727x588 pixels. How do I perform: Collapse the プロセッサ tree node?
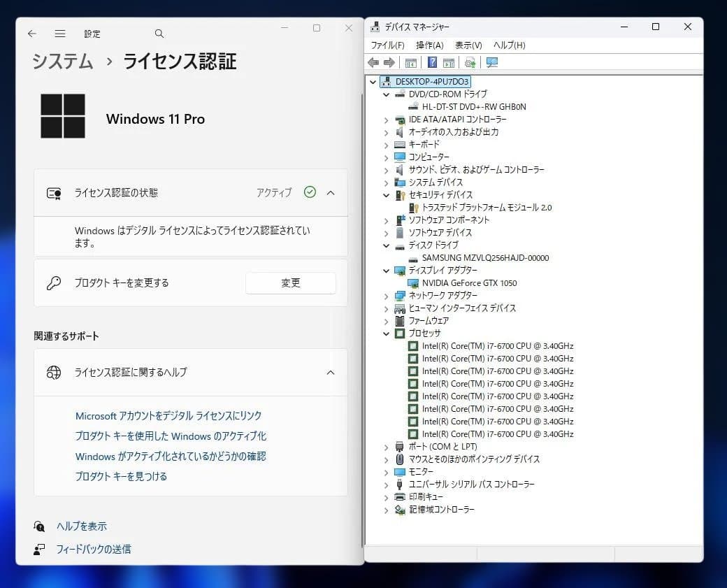tap(387, 334)
